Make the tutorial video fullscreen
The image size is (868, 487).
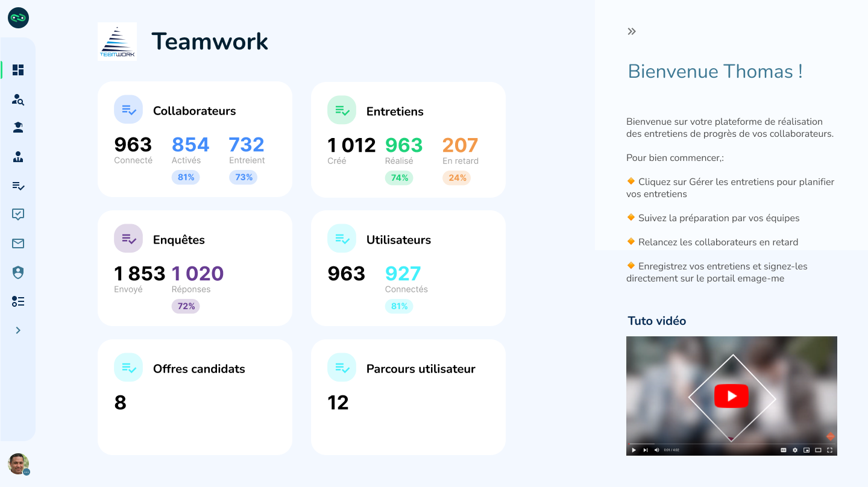pos(830,450)
